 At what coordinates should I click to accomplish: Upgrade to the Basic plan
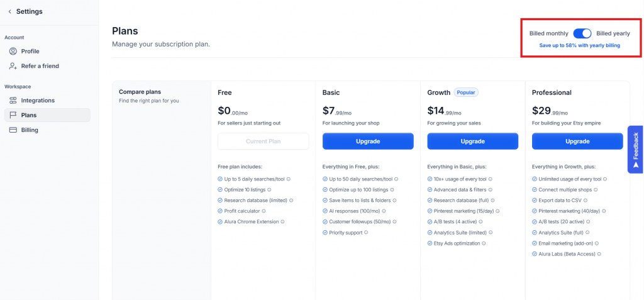coord(368,142)
